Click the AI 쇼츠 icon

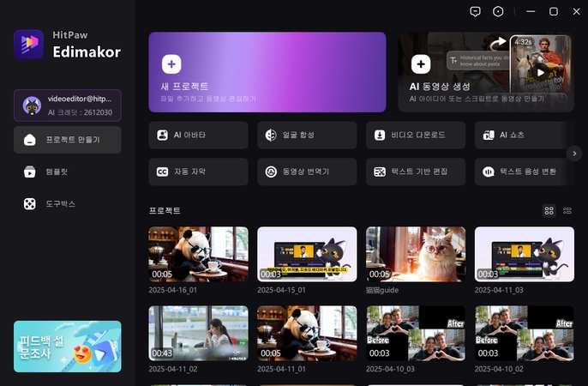pos(489,135)
